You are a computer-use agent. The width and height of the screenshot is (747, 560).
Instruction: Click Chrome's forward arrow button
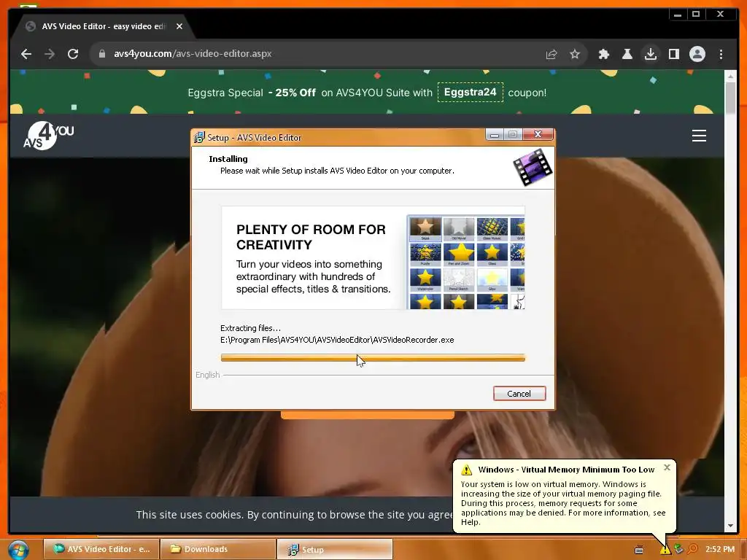(50, 54)
